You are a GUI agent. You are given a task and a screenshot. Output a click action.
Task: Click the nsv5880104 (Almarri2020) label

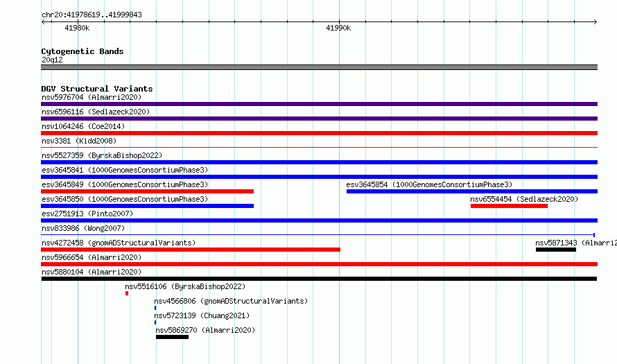[92, 272]
